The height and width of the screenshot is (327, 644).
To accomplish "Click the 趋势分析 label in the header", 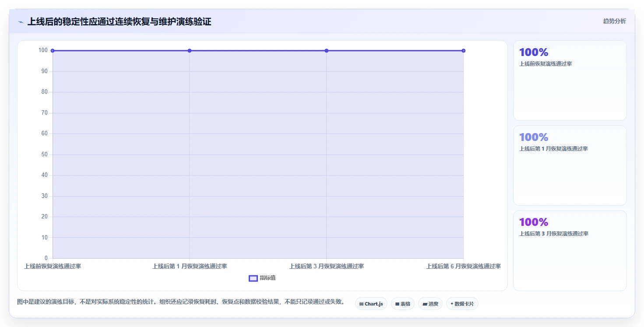I will tap(614, 21).
